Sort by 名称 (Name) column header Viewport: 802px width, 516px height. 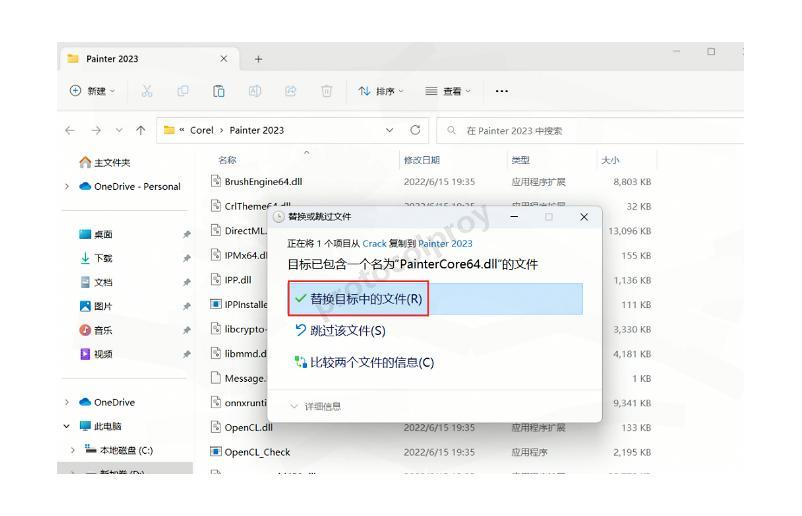pos(227,160)
